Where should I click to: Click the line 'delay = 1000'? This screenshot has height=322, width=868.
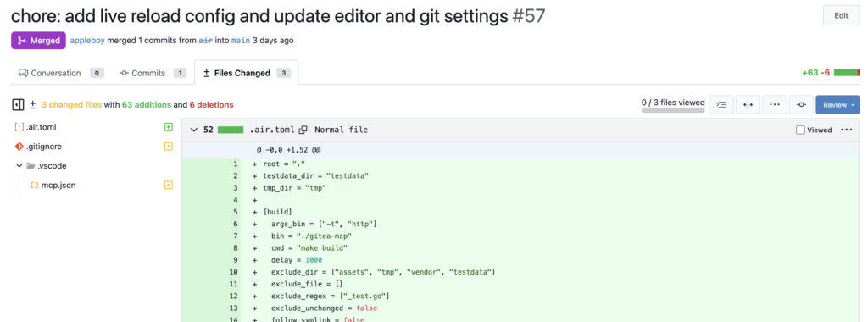(x=297, y=260)
